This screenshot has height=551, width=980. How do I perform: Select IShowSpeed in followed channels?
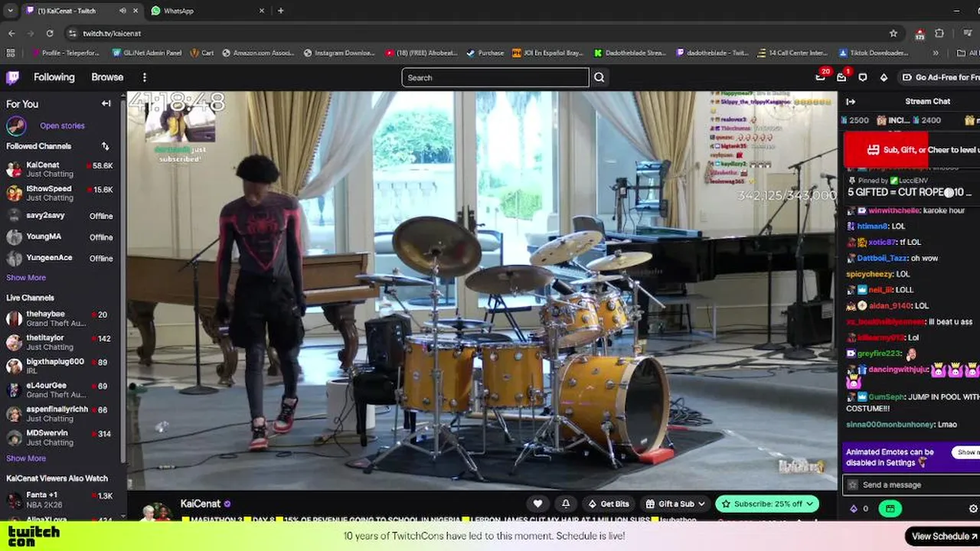click(60, 193)
